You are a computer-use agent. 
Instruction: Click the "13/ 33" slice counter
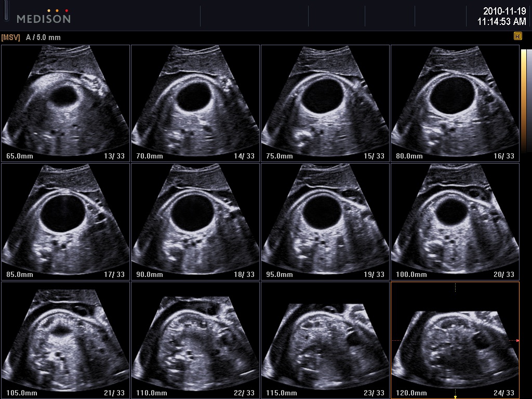pos(114,156)
